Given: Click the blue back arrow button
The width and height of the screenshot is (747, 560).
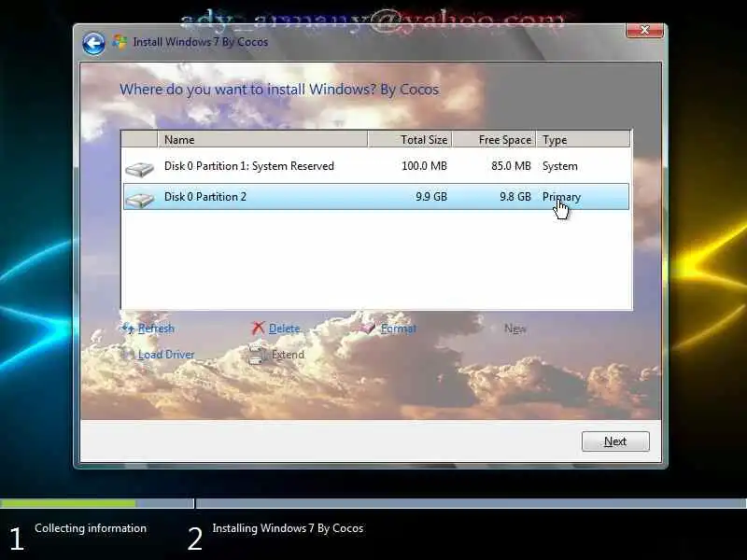Looking at the screenshot, I should 93,44.
